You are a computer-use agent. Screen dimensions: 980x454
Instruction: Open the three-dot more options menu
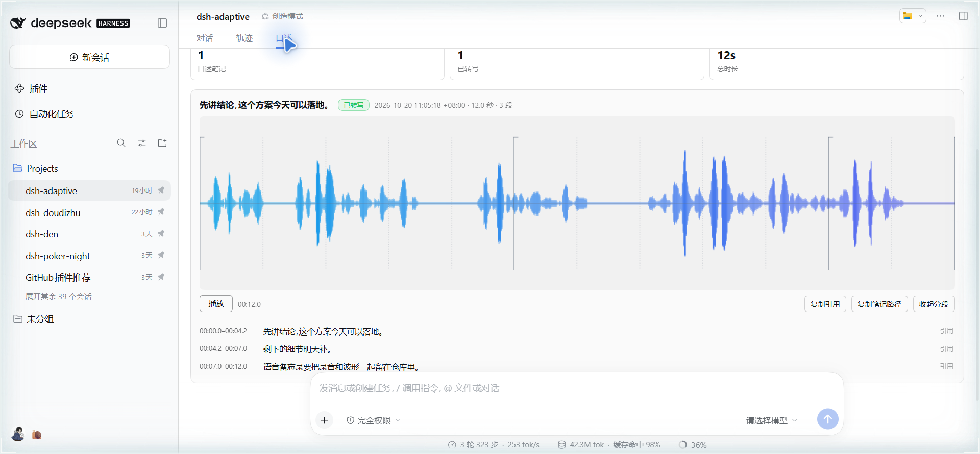coord(940,16)
